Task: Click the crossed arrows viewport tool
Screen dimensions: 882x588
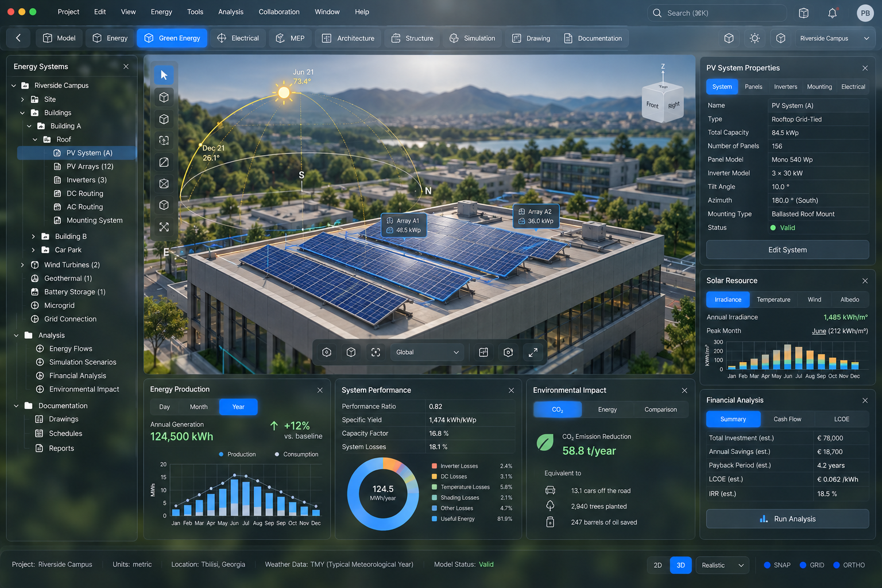Action: [164, 227]
